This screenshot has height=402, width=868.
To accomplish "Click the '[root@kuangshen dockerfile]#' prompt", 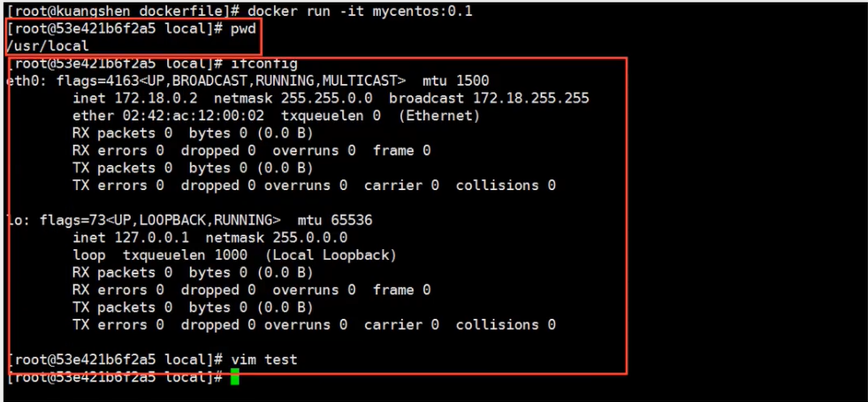I will coord(123,11).
